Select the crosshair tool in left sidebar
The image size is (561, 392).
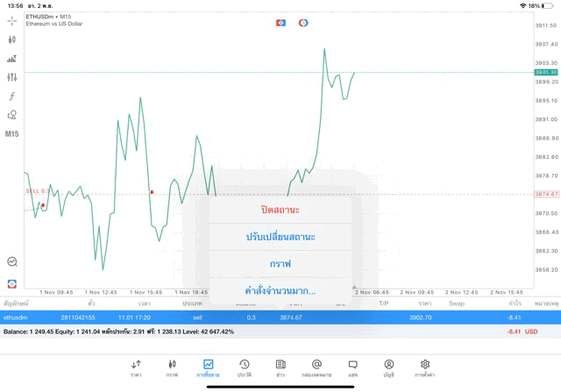(12, 21)
